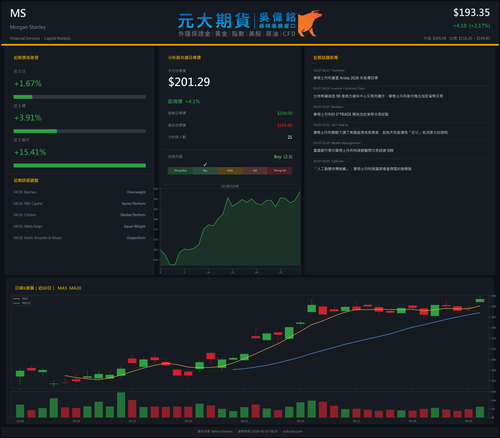Open the TipRanks news headline
The height and width of the screenshot is (438, 500).
362,169
